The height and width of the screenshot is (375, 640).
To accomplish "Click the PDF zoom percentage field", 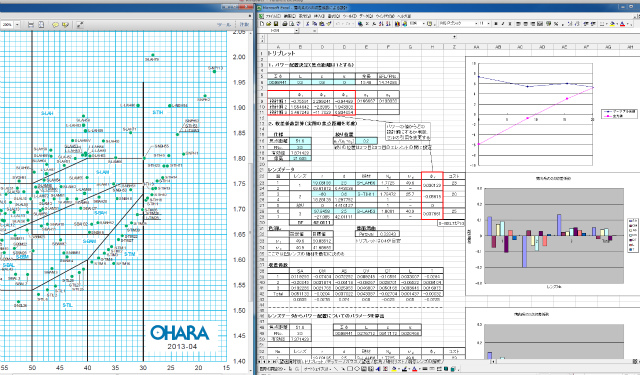I will point(7,24).
